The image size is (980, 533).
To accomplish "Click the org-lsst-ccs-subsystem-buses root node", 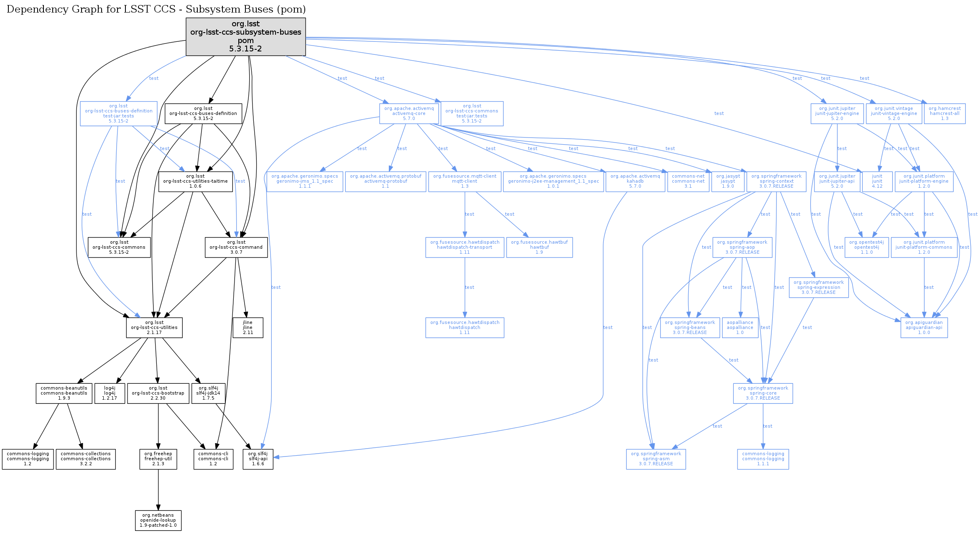I will [x=245, y=36].
